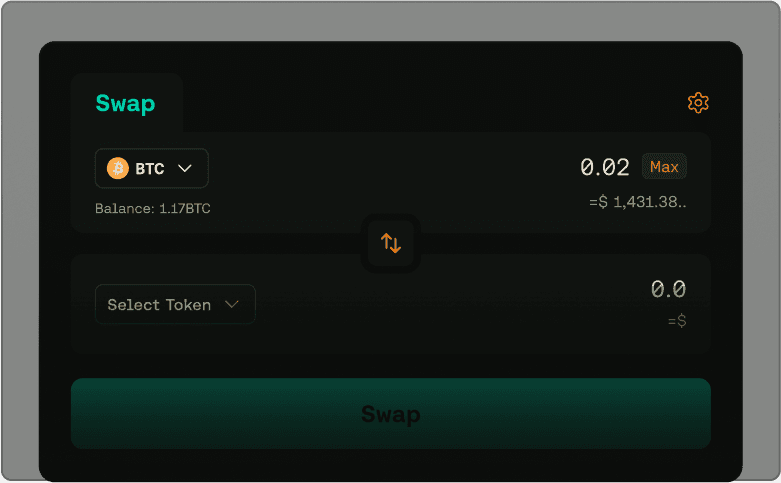The width and height of the screenshot is (781, 483).
Task: Open the Select Token dropdown
Action: pyautogui.click(x=175, y=304)
